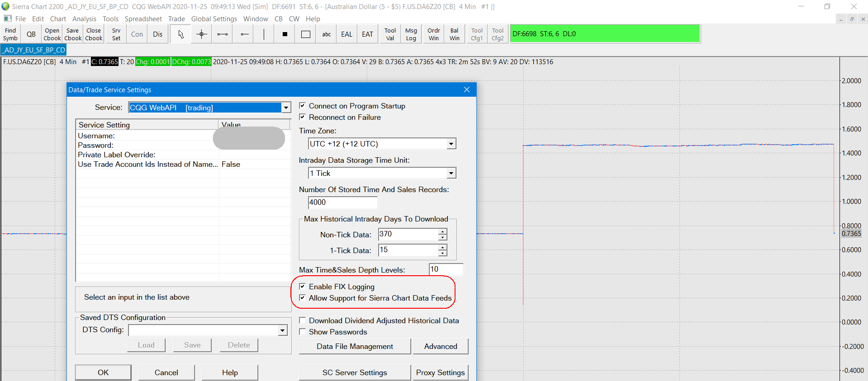Screen dimensions: 868x381
Task: Activate the crosshair chart tool
Action: click(202, 34)
